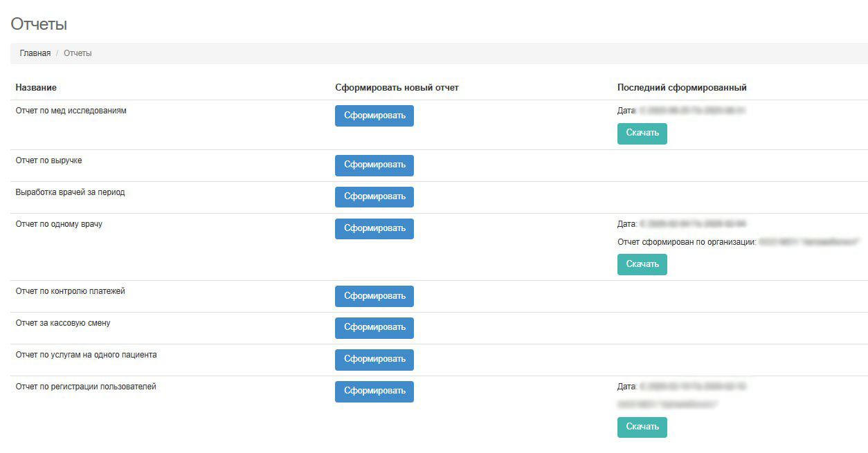Click Сформировать for Отчет по контролю платежей
Image resolution: width=868 pixels, height=453 pixels.
374,296
